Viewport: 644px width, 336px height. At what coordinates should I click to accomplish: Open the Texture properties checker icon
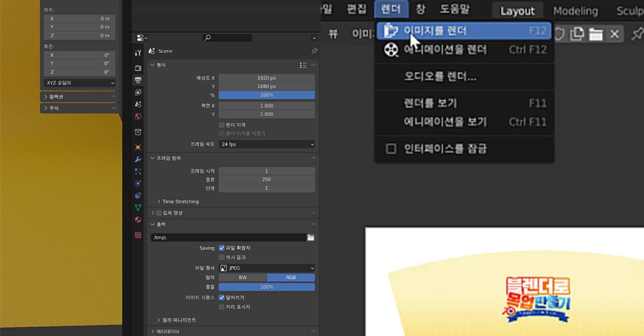point(138,235)
